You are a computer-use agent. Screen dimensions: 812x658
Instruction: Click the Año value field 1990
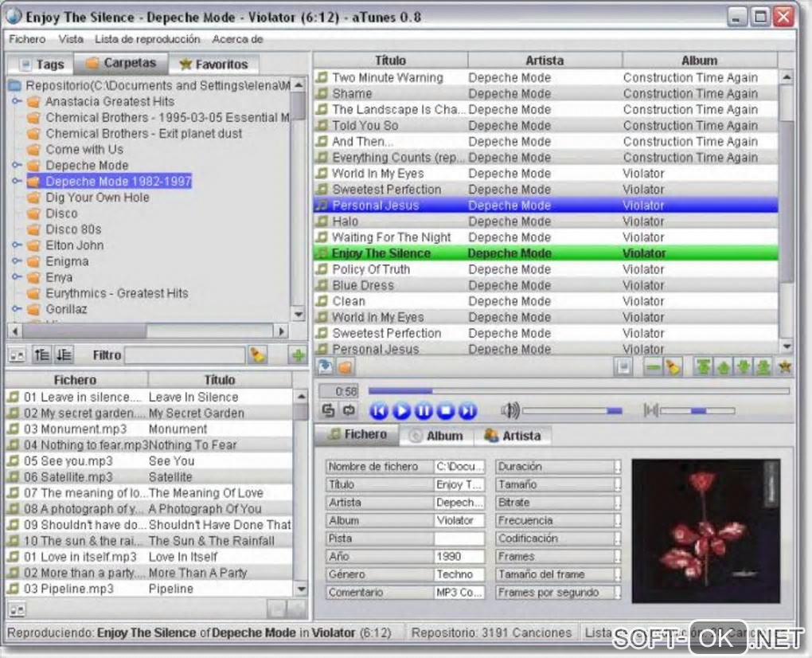tap(459, 557)
